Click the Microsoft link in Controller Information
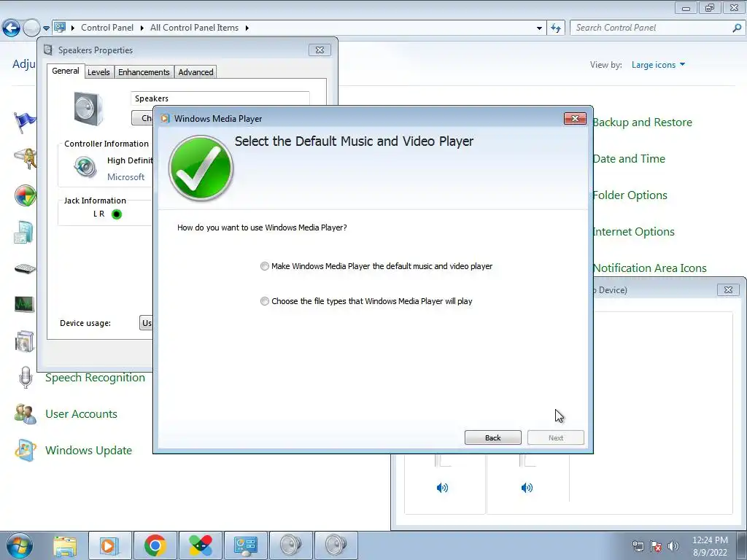747x560 pixels. (125, 176)
